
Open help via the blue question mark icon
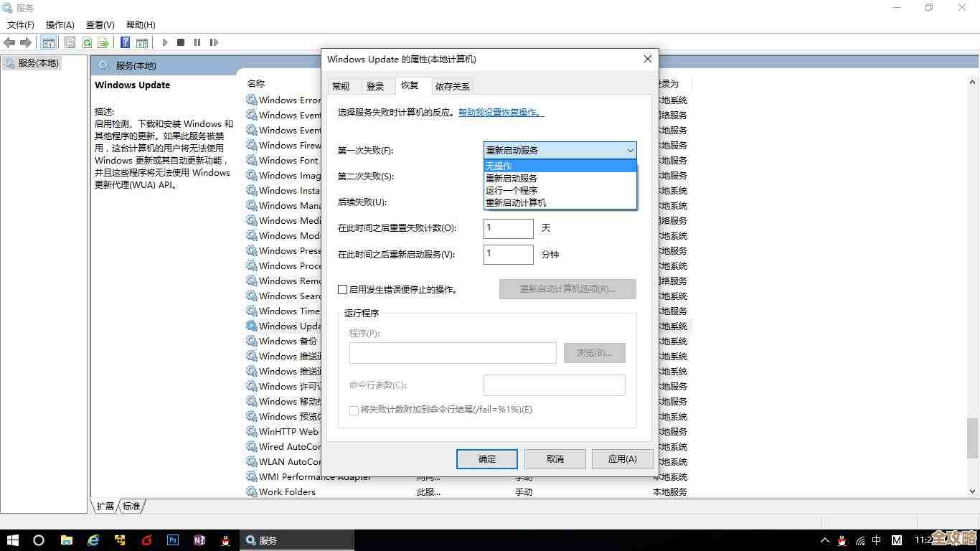point(125,42)
